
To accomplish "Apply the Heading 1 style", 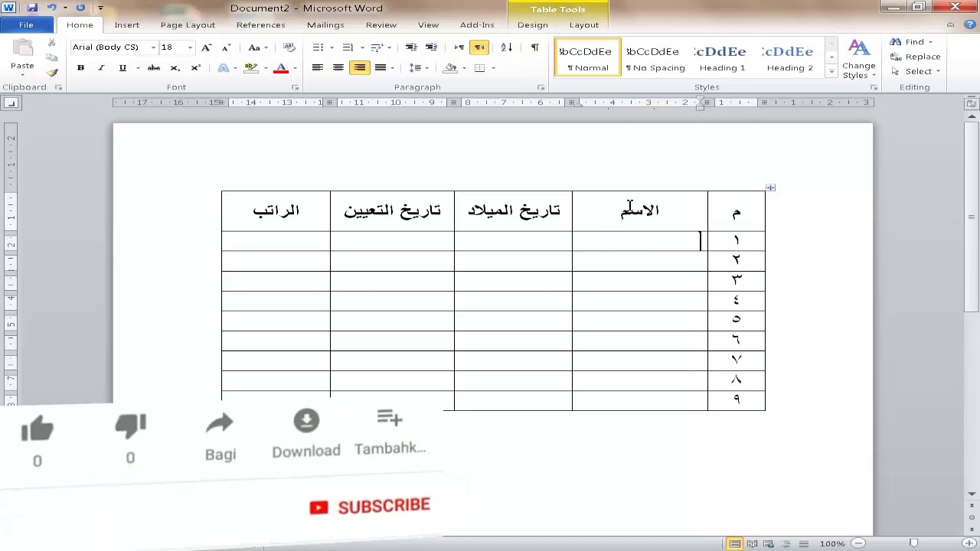I will [x=722, y=57].
